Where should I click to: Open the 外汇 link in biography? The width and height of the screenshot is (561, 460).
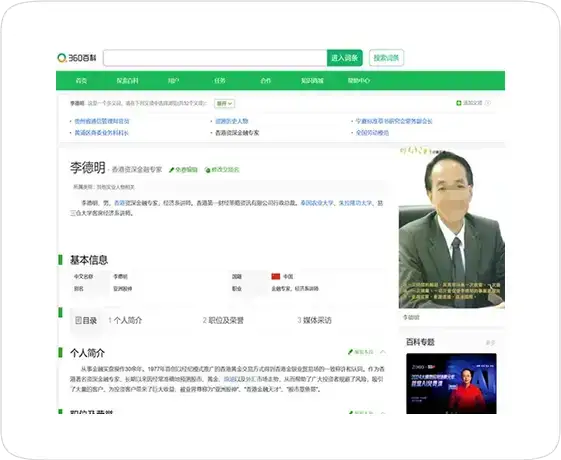(251, 379)
